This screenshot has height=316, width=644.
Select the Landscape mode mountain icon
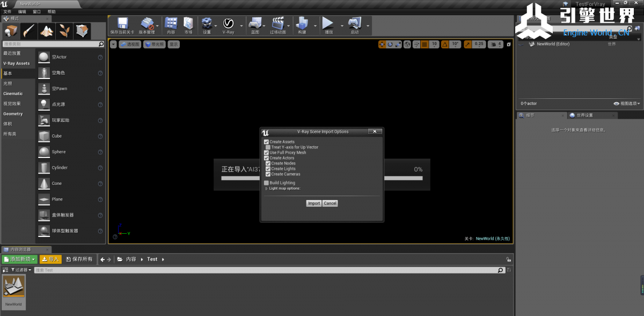pos(47,31)
